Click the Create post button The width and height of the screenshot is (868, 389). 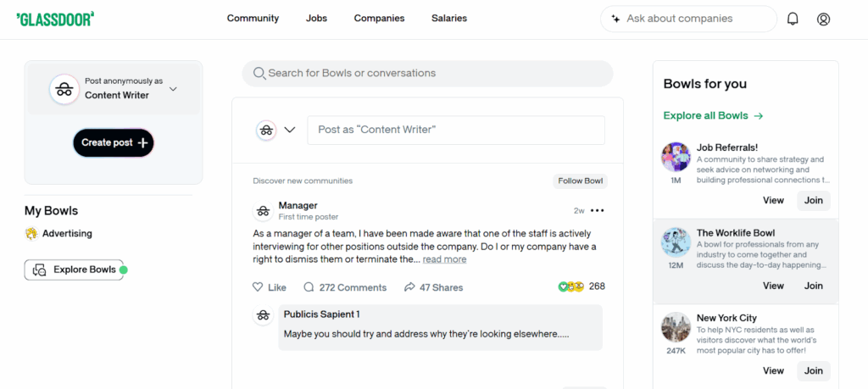pyautogui.click(x=114, y=143)
